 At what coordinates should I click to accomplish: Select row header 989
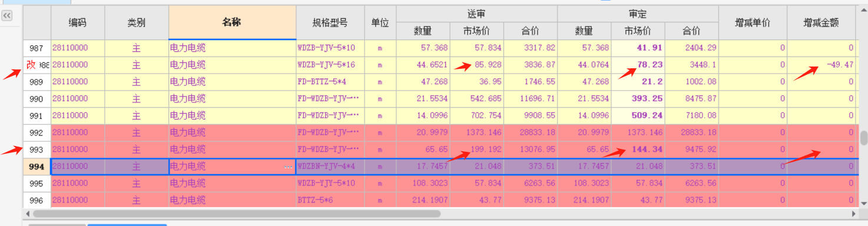click(x=37, y=82)
